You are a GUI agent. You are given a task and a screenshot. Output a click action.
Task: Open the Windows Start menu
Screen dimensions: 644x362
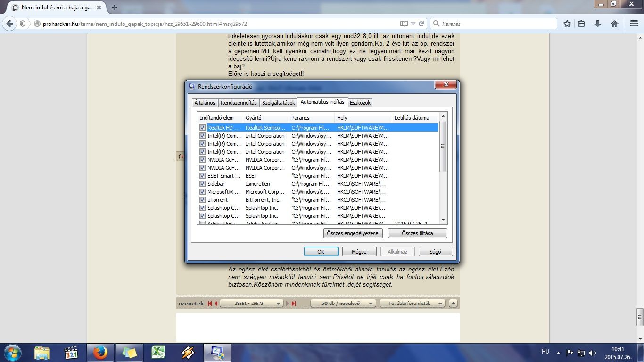(x=11, y=352)
